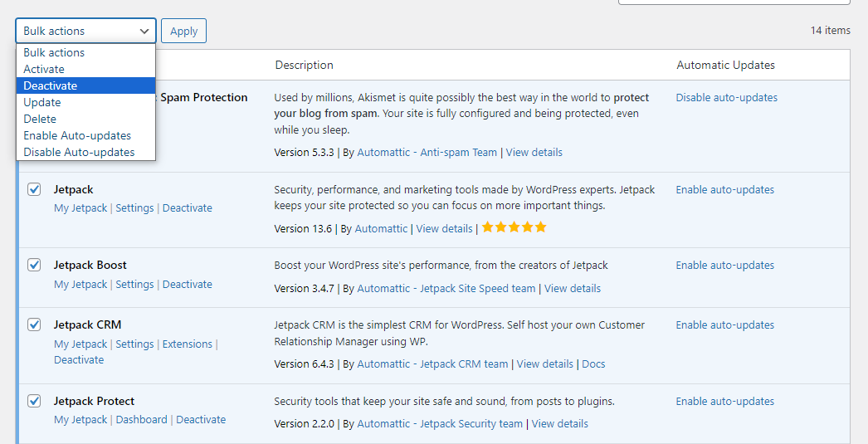
Task: Click the Automatic Updates column header
Action: (725, 66)
